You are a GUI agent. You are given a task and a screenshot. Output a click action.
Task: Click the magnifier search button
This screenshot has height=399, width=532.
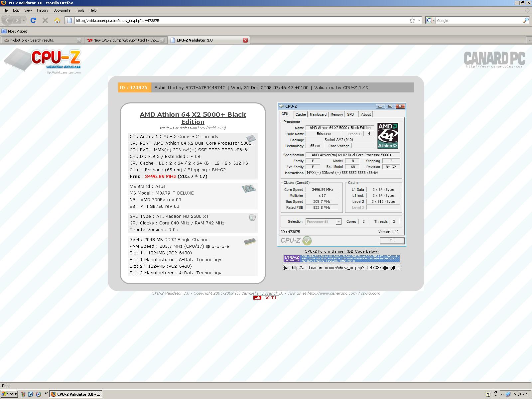[526, 20]
